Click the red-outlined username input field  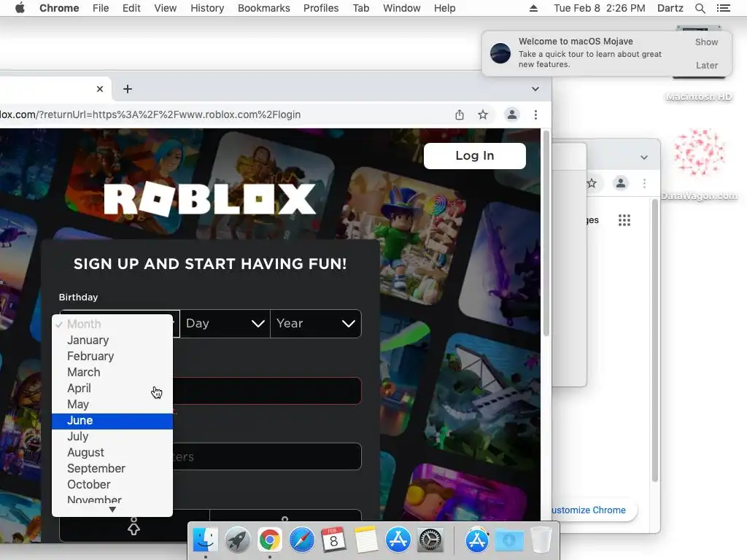pyautogui.click(x=267, y=391)
